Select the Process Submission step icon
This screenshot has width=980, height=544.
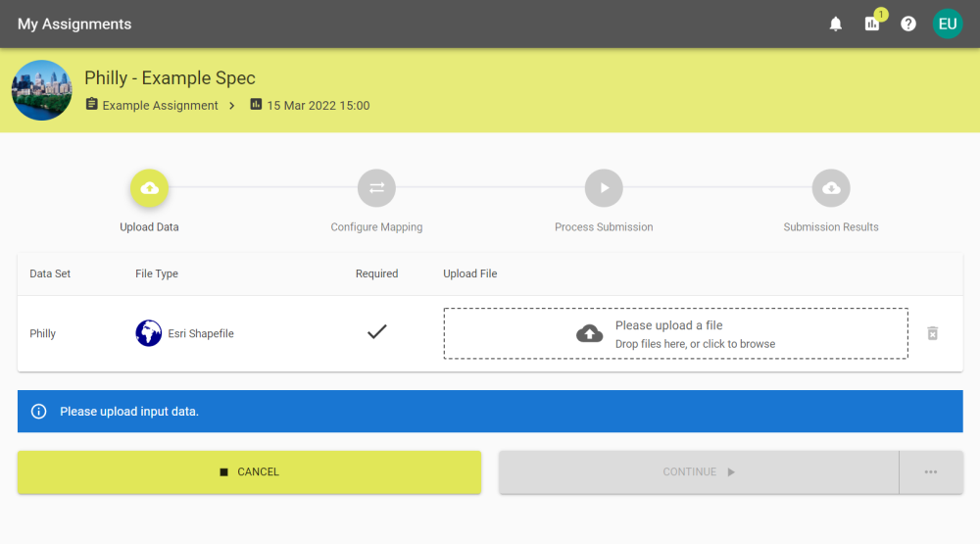[604, 188]
